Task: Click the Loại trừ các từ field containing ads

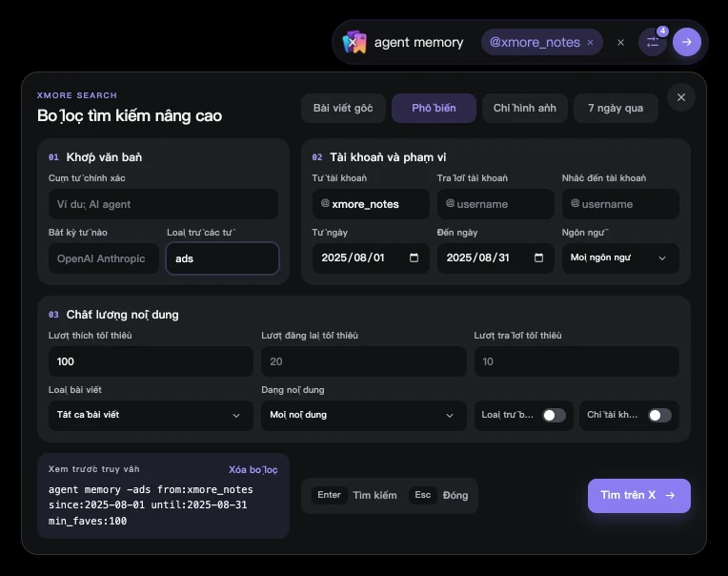Action: (x=222, y=258)
